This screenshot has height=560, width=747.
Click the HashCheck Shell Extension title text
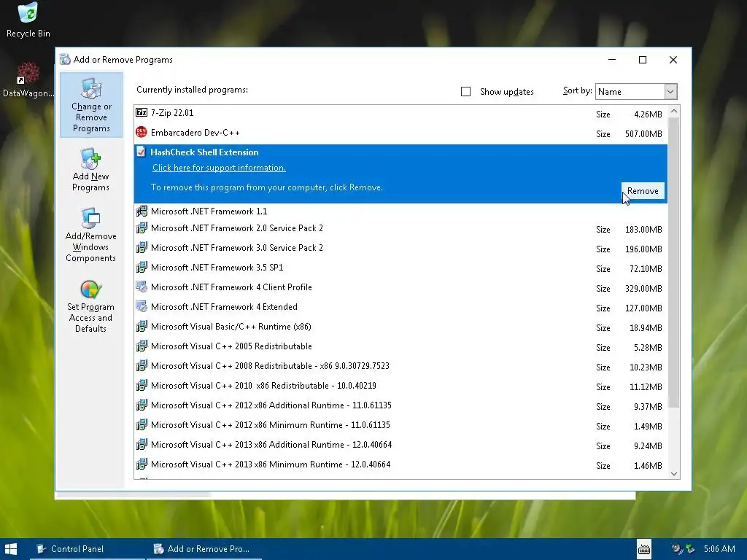204,152
